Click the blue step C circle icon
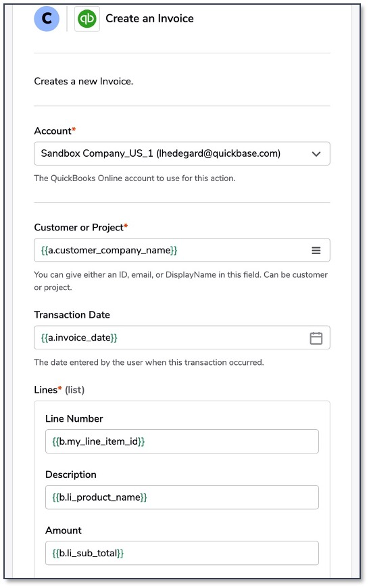 point(47,18)
